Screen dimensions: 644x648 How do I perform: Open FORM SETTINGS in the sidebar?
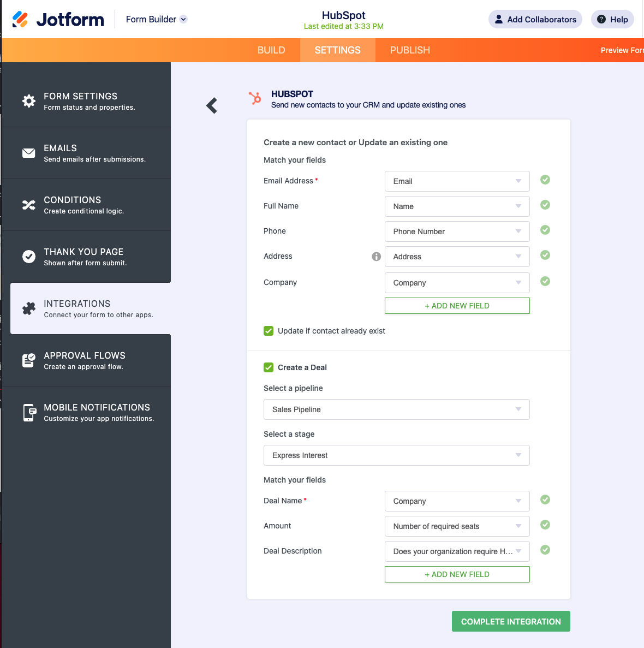(86, 101)
